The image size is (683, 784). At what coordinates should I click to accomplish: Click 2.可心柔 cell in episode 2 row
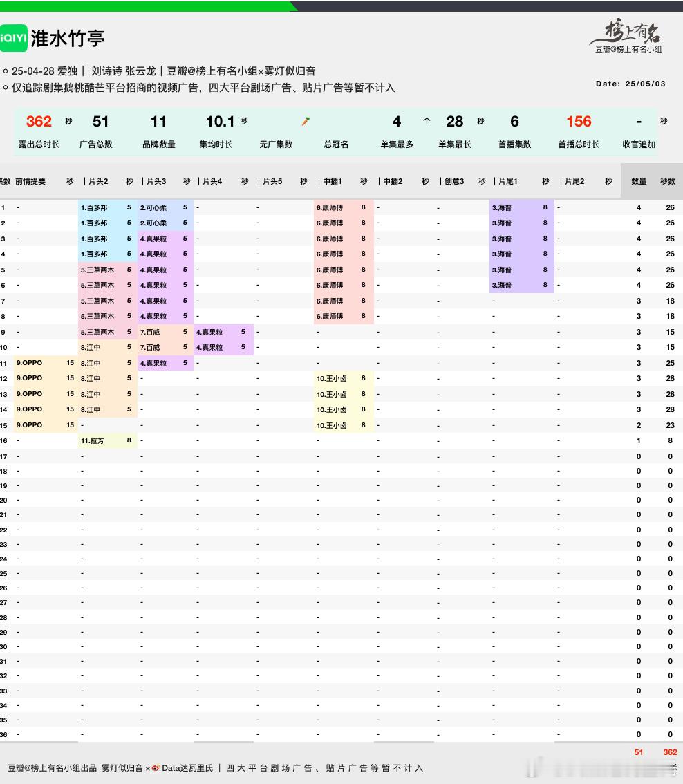point(153,223)
